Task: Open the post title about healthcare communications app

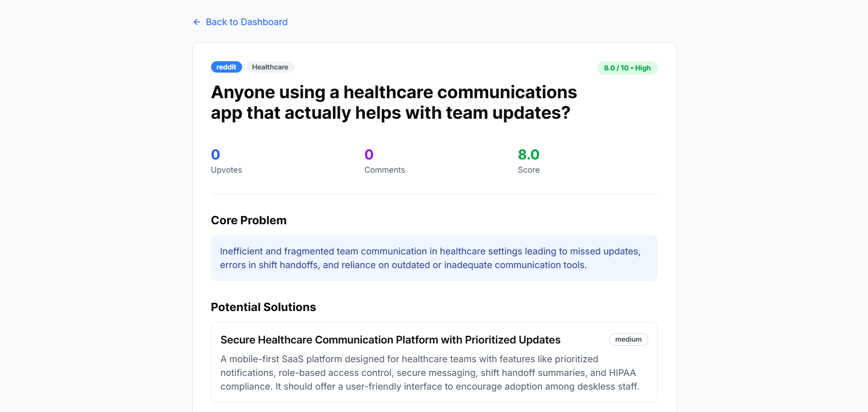Action: tap(394, 102)
